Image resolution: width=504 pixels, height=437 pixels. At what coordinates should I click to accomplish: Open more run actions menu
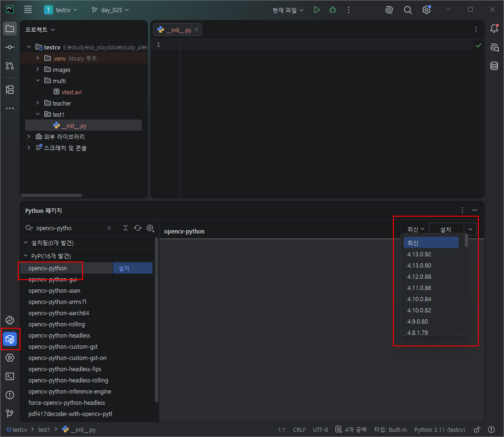tap(349, 10)
